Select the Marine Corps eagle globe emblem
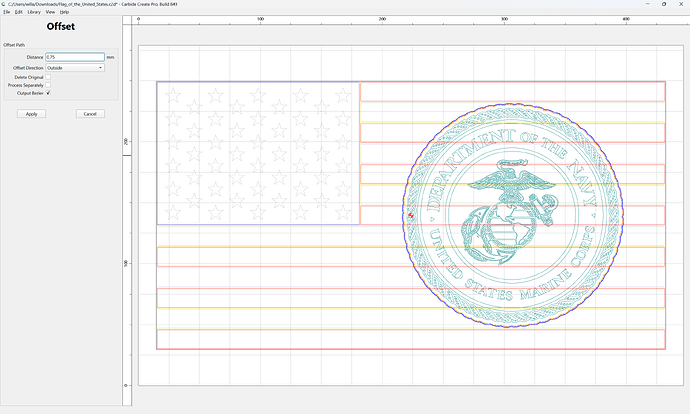 click(509, 212)
